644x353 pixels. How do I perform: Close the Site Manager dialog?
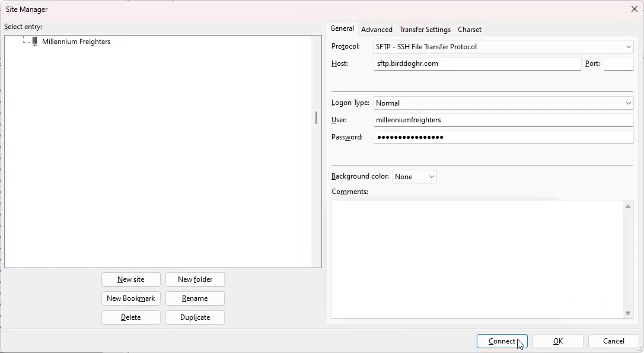634,9
